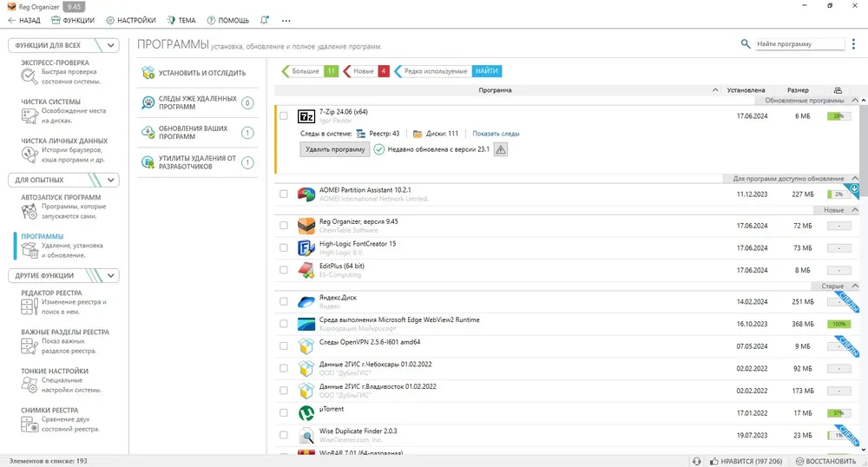Collapse the Для программ доступно обновление group
This screenshot has width=868, height=467.
click(855, 178)
